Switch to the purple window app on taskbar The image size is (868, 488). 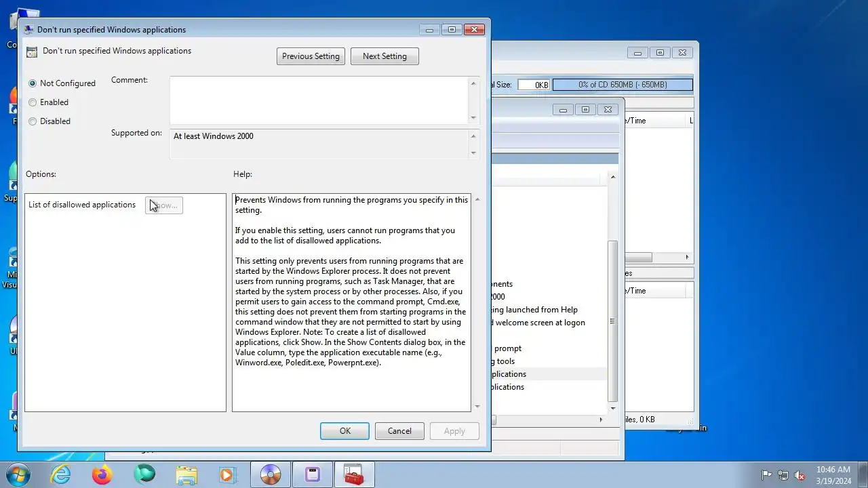click(313, 474)
